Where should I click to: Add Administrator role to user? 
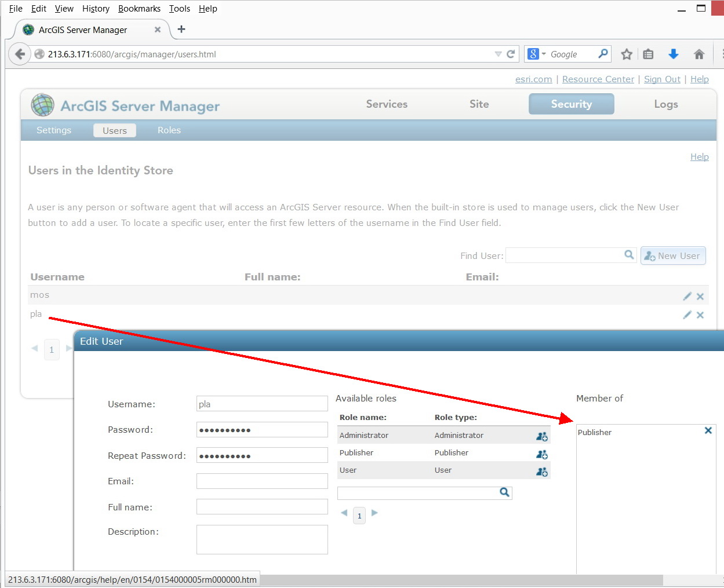(542, 436)
